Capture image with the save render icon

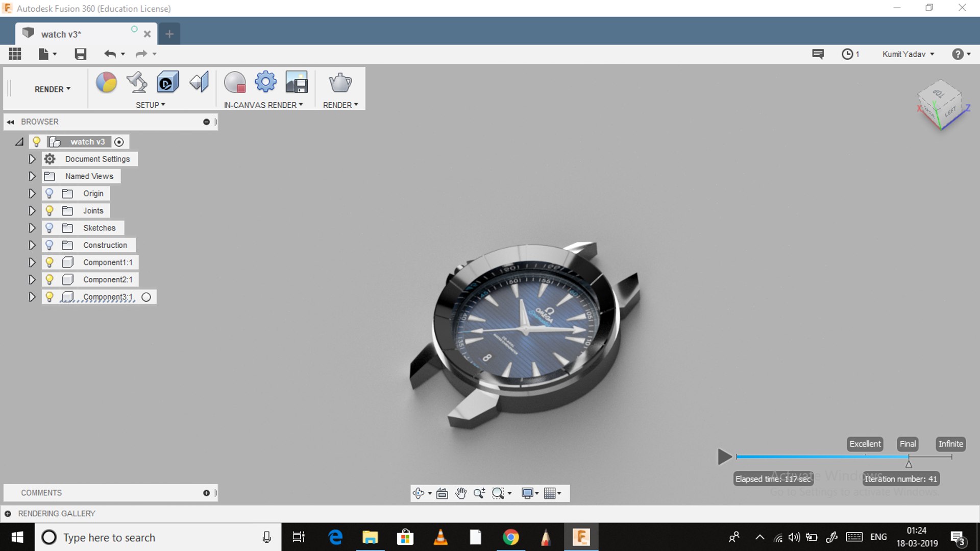tap(297, 82)
